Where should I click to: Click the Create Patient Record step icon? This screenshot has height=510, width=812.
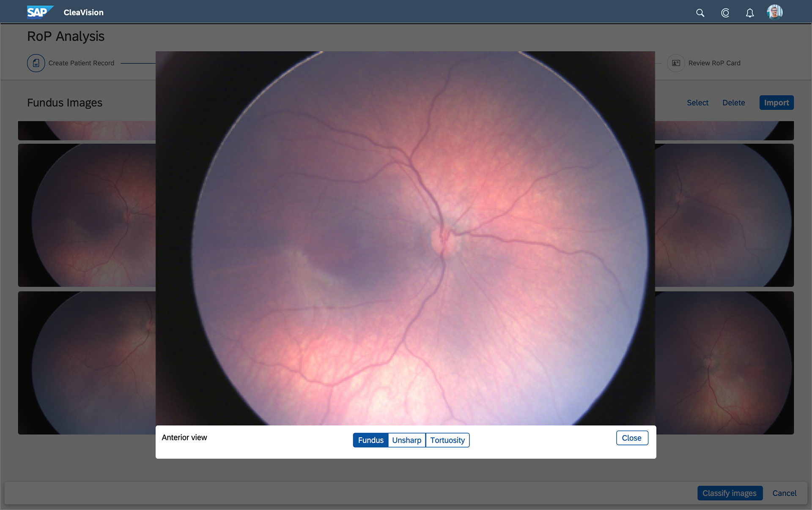[x=36, y=63]
